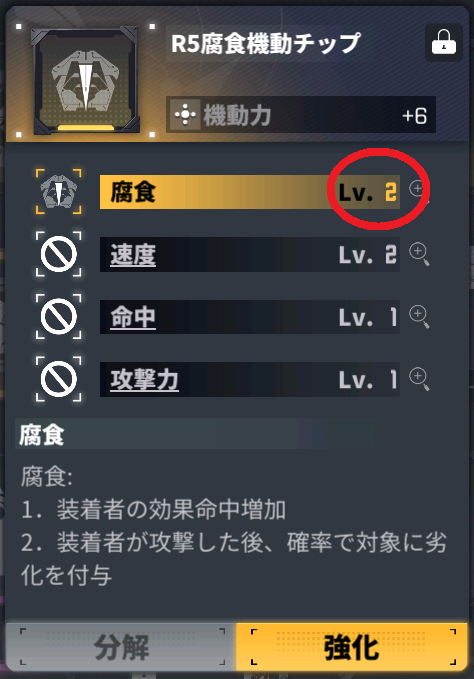Click the 腐食 description header
The height and width of the screenshot is (679, 474).
pyautogui.click(x=42, y=435)
